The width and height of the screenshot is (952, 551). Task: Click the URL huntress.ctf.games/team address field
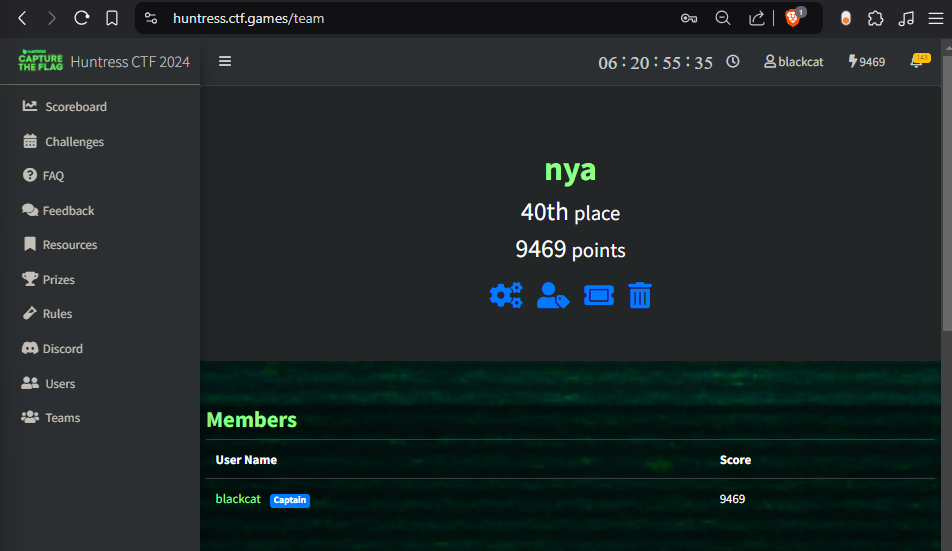248,18
